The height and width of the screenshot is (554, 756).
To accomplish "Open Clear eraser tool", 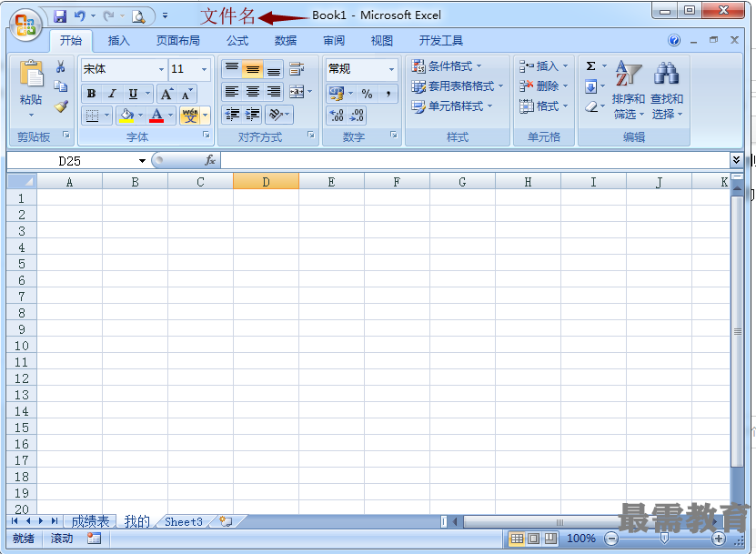I will [591, 106].
